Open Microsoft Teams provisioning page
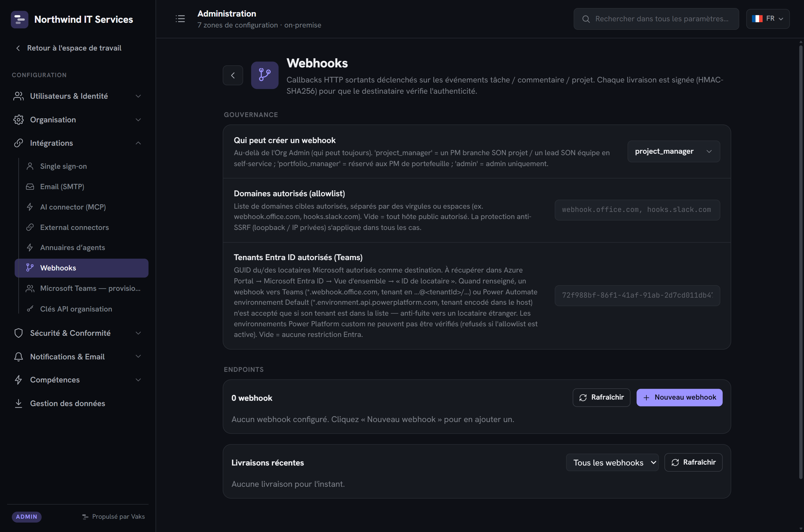 point(81,288)
